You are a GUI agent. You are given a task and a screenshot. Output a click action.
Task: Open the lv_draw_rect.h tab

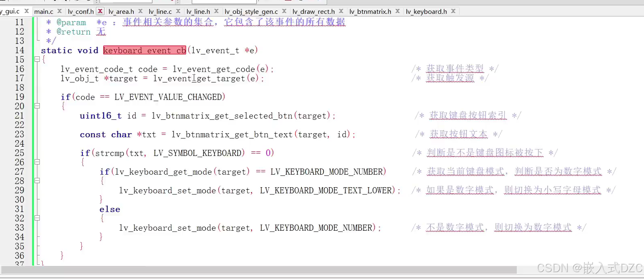[314, 11]
